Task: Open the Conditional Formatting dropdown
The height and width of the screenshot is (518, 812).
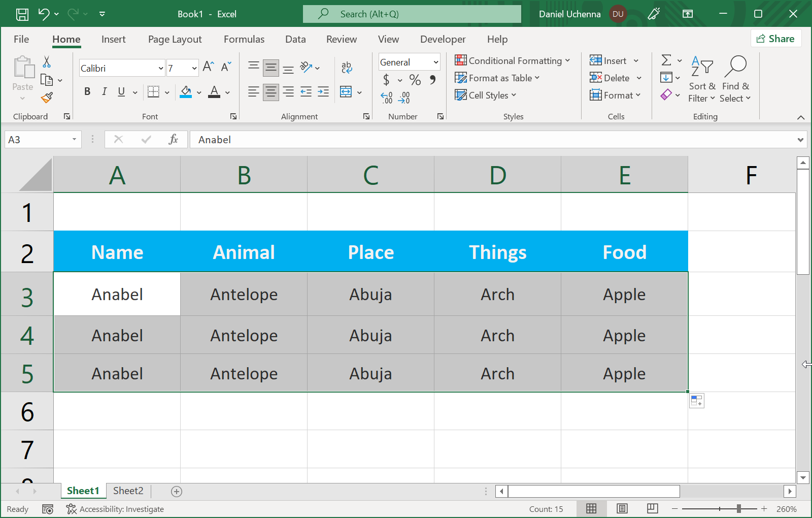Action: click(x=513, y=61)
